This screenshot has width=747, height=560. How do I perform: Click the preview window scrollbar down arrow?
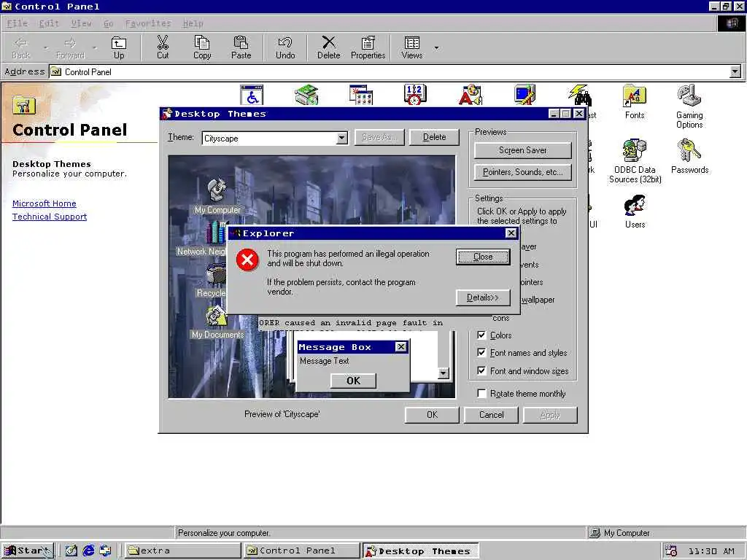pos(443,373)
